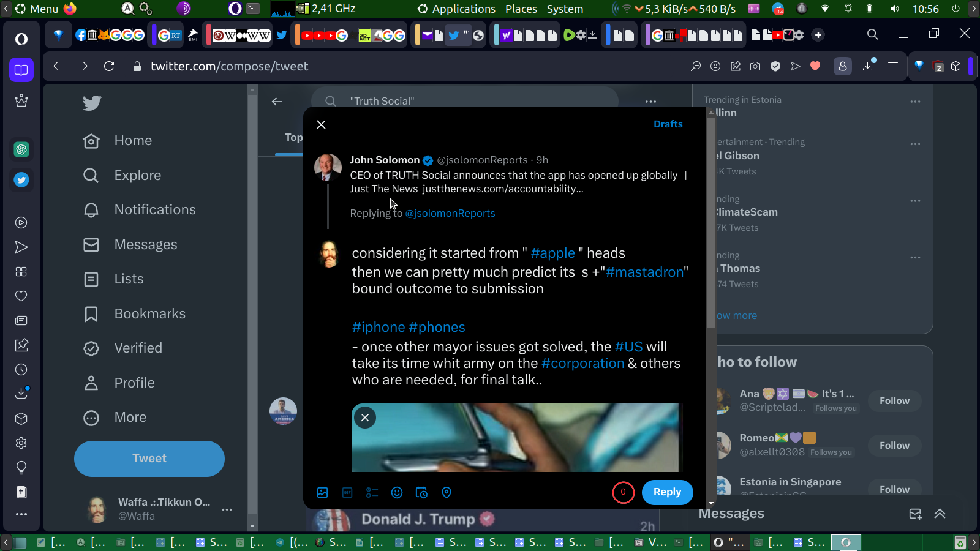The height and width of the screenshot is (551, 980).
Task: Schedule the reply with the calendar icon
Action: (x=421, y=492)
